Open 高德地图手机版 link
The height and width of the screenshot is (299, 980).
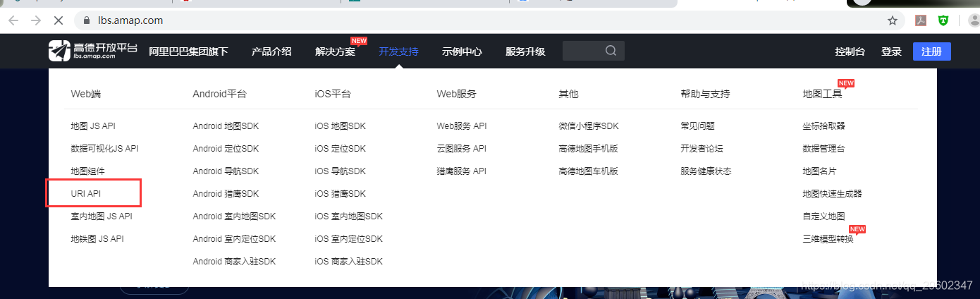coord(589,149)
